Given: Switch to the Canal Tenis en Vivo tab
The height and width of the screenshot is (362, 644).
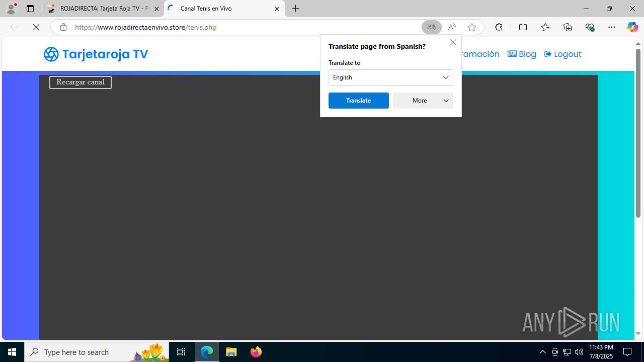Looking at the screenshot, I should pos(224,9).
